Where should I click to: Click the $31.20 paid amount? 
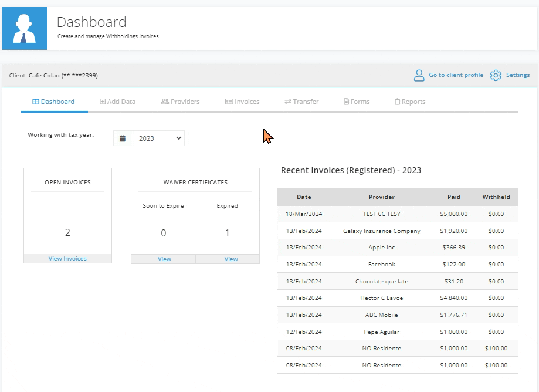click(x=454, y=281)
